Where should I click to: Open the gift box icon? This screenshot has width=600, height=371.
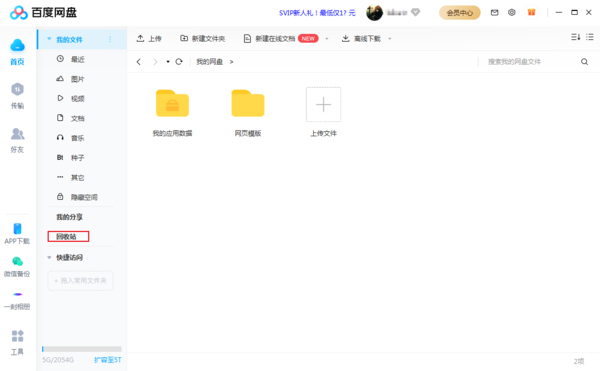pos(531,12)
